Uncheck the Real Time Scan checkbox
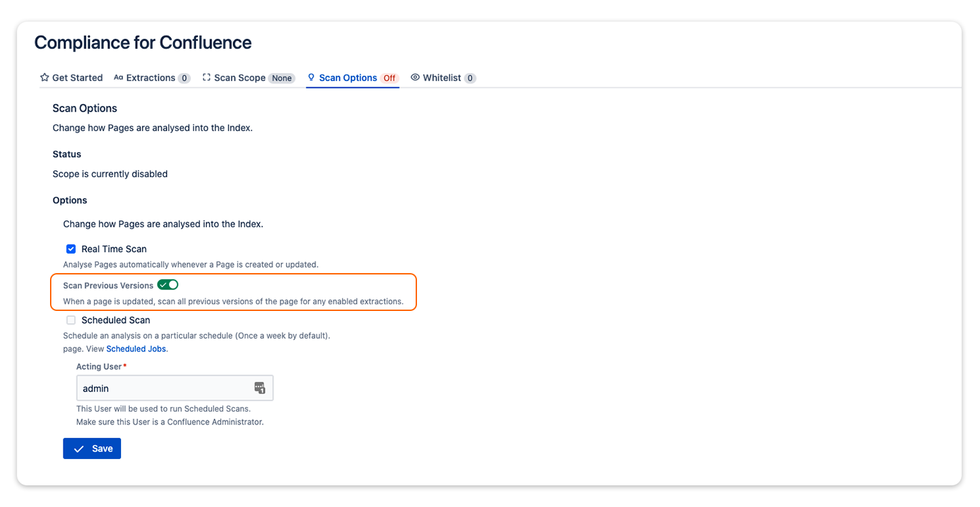The height and width of the screenshot is (507, 980). click(71, 249)
